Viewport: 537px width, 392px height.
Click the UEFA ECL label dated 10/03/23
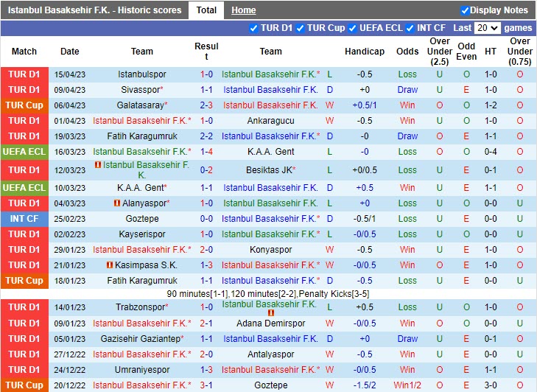(24, 188)
